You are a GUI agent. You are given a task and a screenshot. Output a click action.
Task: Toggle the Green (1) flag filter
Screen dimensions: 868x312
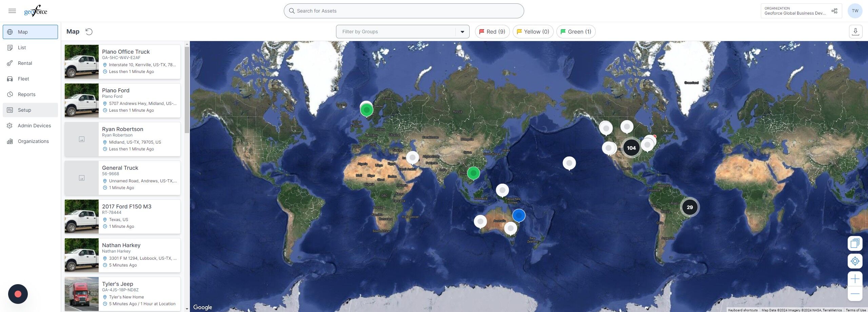click(x=576, y=32)
